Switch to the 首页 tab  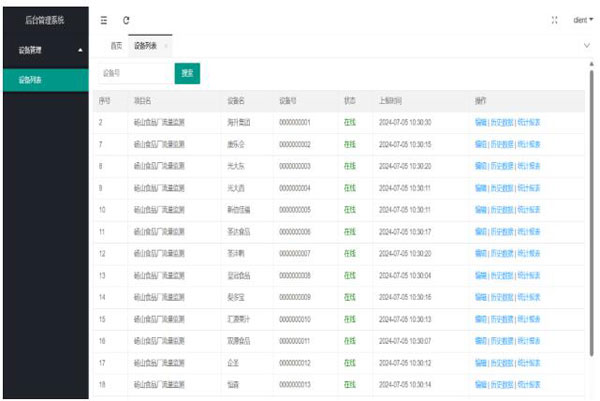tap(116, 46)
